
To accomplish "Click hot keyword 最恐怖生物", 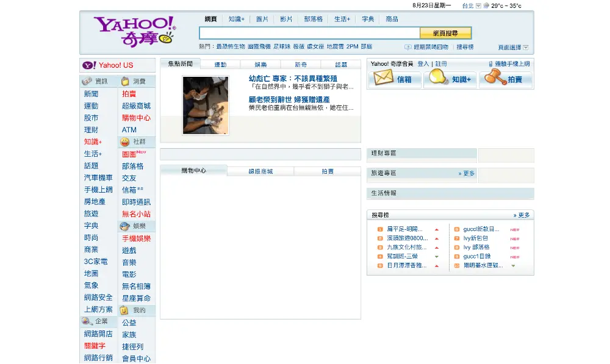I will click(x=231, y=47).
